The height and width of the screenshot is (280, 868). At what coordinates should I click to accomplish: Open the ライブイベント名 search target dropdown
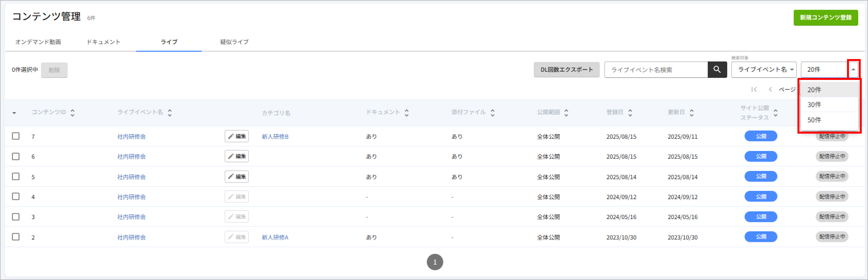[764, 69]
